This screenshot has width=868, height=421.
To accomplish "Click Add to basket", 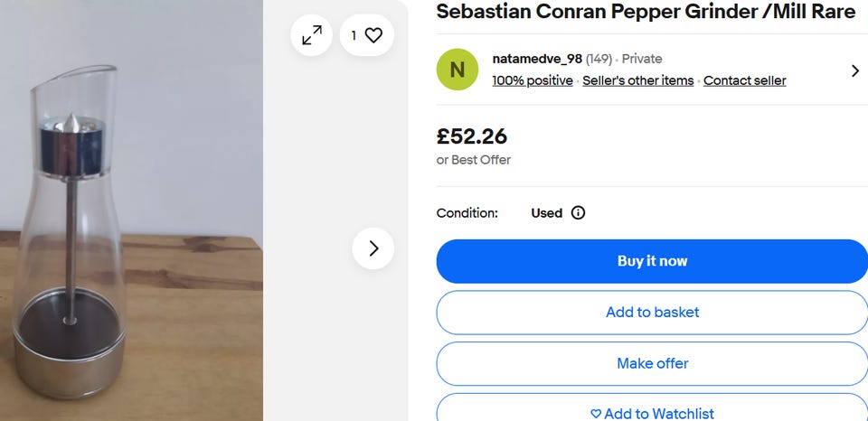I will pyautogui.click(x=652, y=313).
